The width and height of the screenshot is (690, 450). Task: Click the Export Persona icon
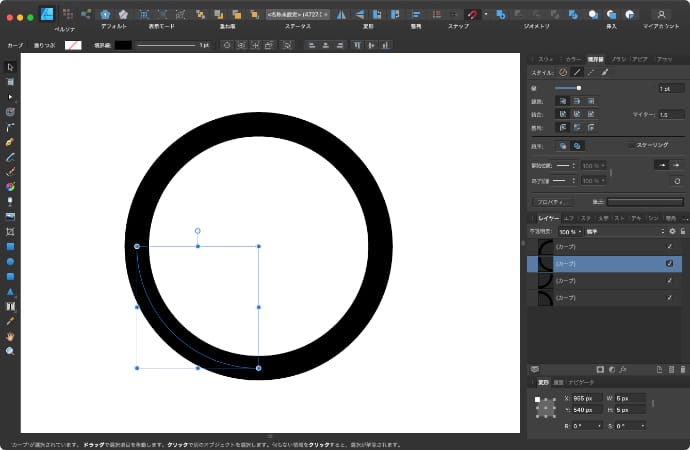tap(85, 14)
